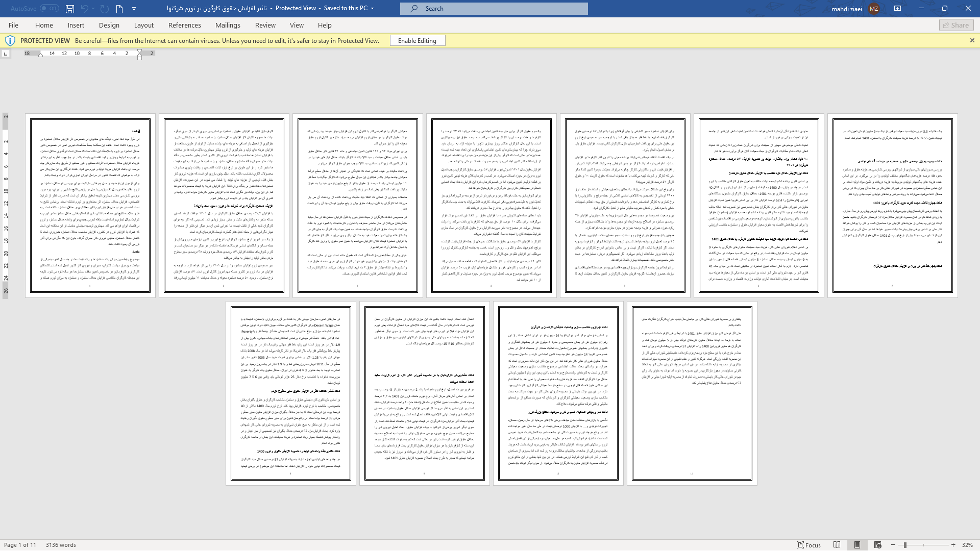Open the File tab
980x551 pixels.
[x=14, y=25]
